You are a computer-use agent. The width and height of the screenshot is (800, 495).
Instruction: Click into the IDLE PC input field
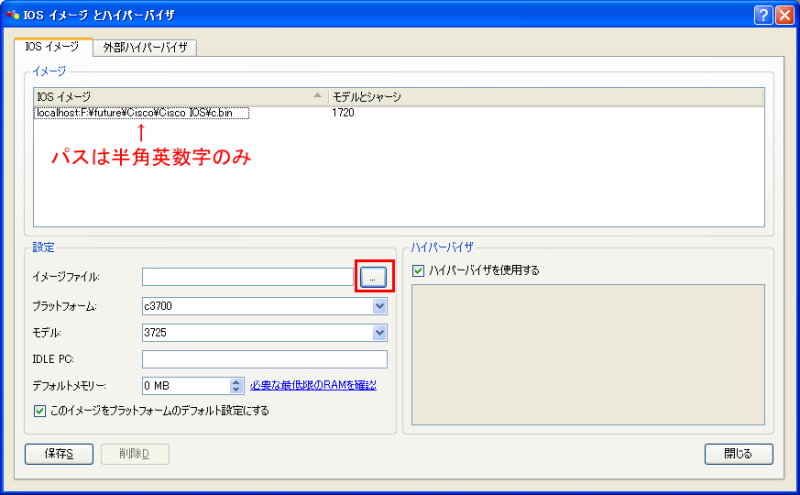[264, 359]
